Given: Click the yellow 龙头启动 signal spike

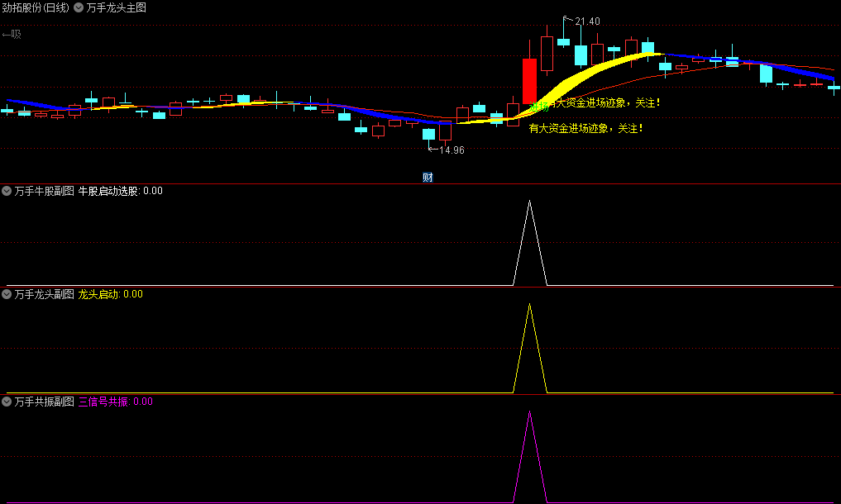Looking at the screenshot, I should tap(530, 348).
